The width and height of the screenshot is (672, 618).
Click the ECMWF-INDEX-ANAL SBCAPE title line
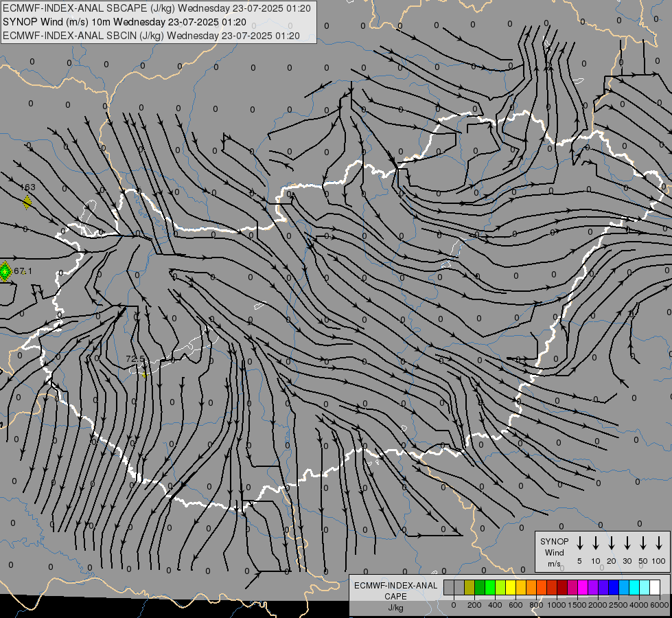coord(157,8)
